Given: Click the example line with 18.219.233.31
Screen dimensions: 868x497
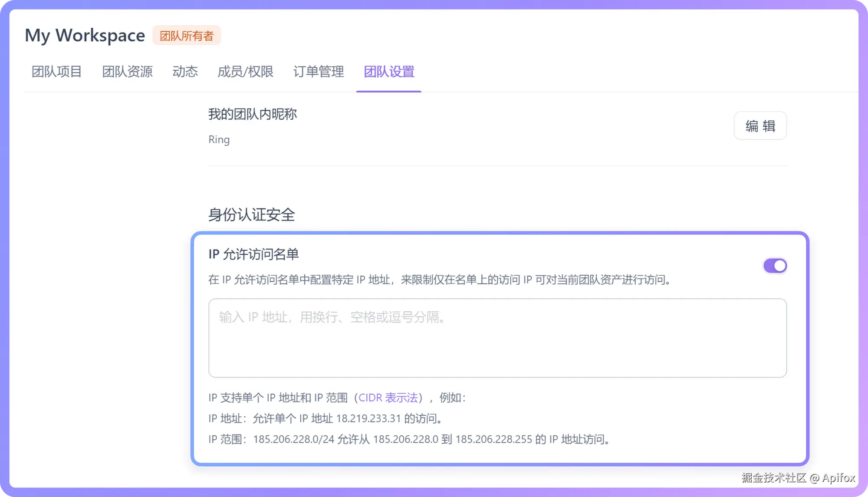Looking at the screenshot, I should point(326,418).
